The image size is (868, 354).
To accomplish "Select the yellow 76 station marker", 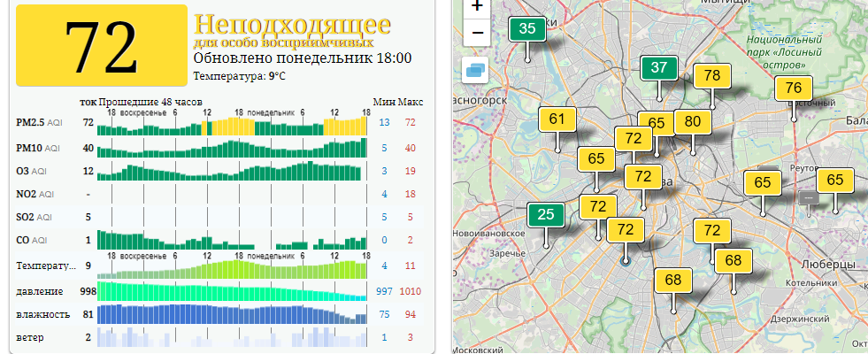I will point(794,88).
